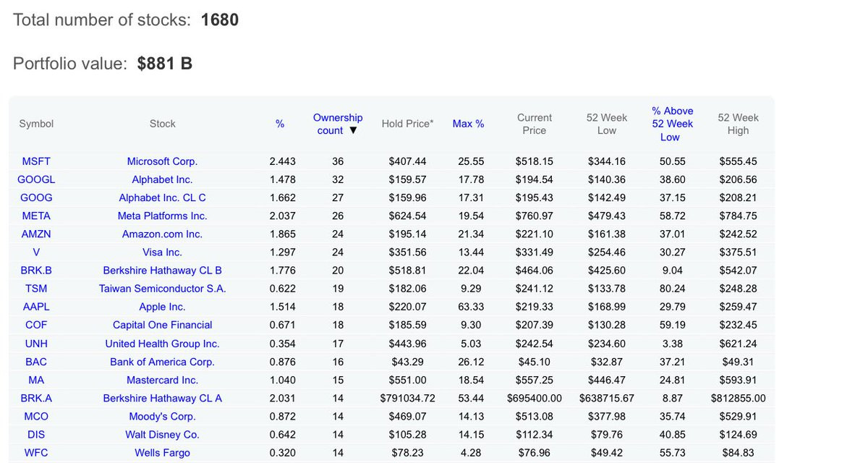
Task: Open Alphabet Inc. CL C link
Action: (162, 197)
